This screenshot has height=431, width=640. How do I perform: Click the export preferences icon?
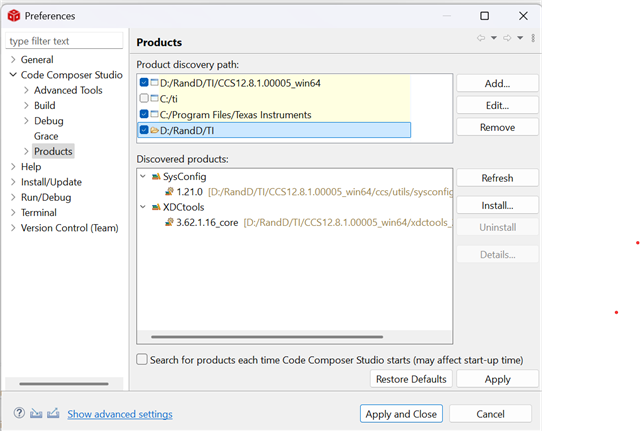pos(53,413)
